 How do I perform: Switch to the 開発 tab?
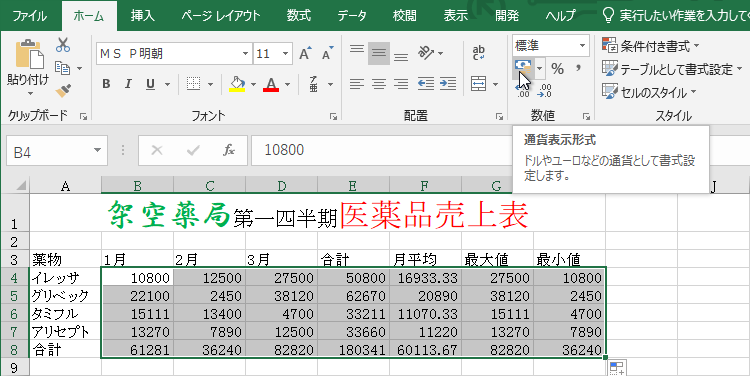point(507,16)
